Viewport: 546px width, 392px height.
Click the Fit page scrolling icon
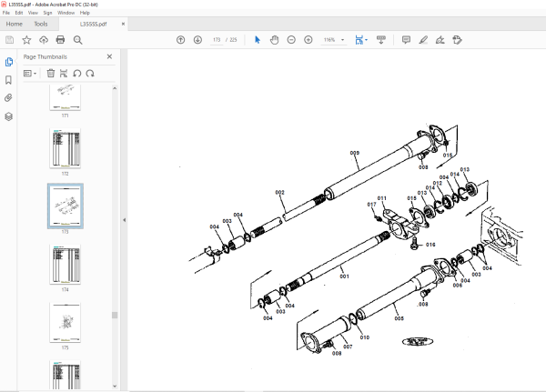coord(359,40)
